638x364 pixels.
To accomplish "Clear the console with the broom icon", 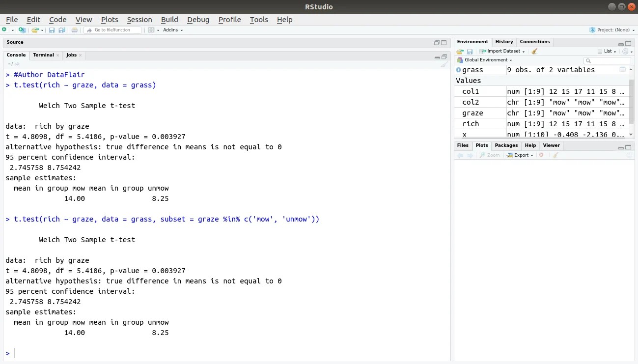I will click(x=444, y=64).
